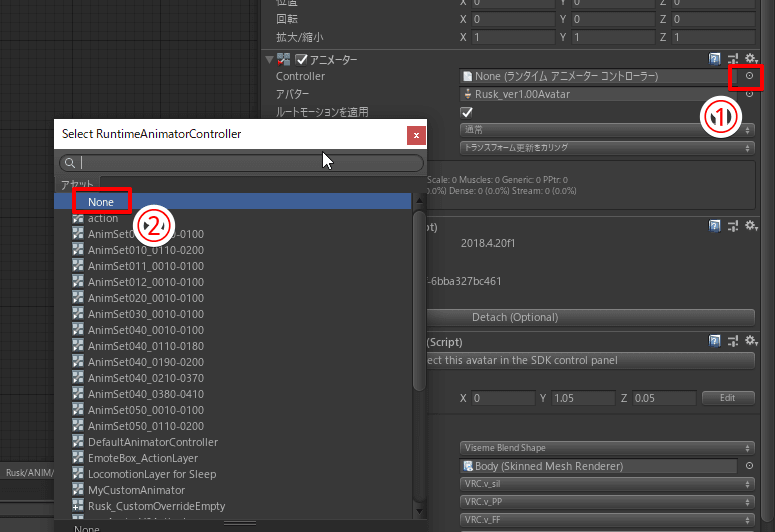Open the VRC.v_sil dropdown
Image resolution: width=775 pixels, height=532 pixels.
click(x=607, y=484)
